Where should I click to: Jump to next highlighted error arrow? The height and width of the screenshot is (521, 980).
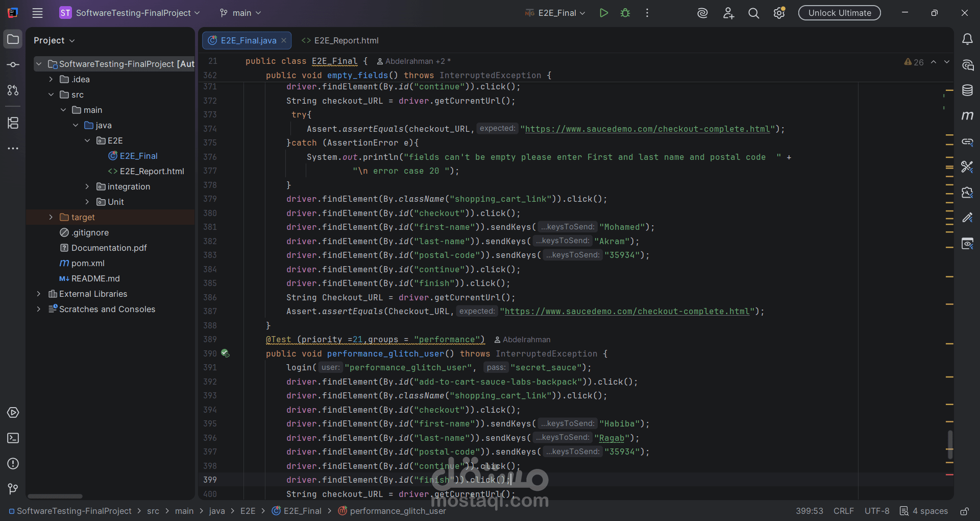(x=947, y=62)
